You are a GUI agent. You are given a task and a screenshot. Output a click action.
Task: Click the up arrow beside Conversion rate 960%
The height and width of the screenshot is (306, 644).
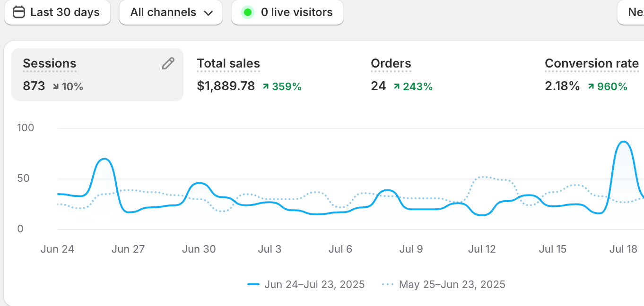[591, 86]
